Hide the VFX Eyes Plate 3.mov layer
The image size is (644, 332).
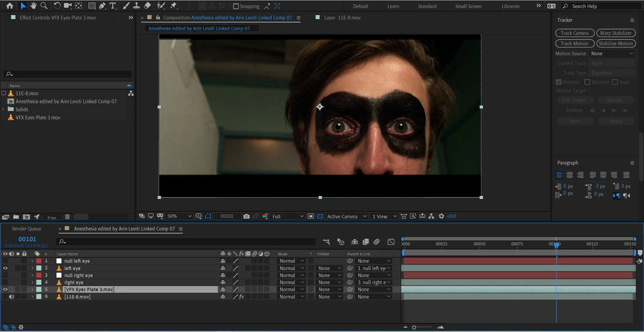5,289
